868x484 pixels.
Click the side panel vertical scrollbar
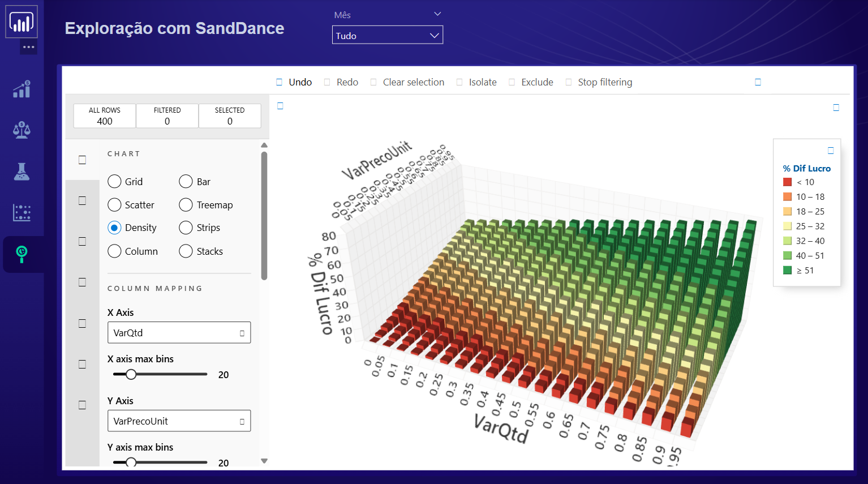264,215
